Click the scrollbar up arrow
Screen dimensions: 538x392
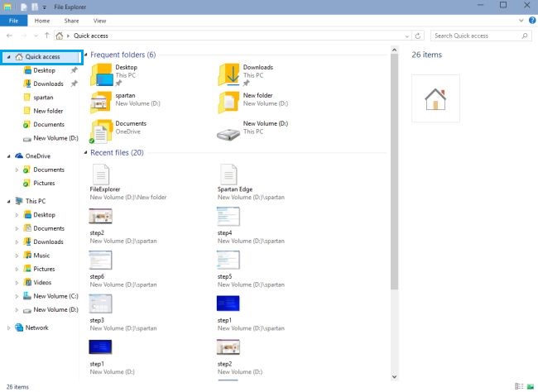pyautogui.click(x=394, y=50)
